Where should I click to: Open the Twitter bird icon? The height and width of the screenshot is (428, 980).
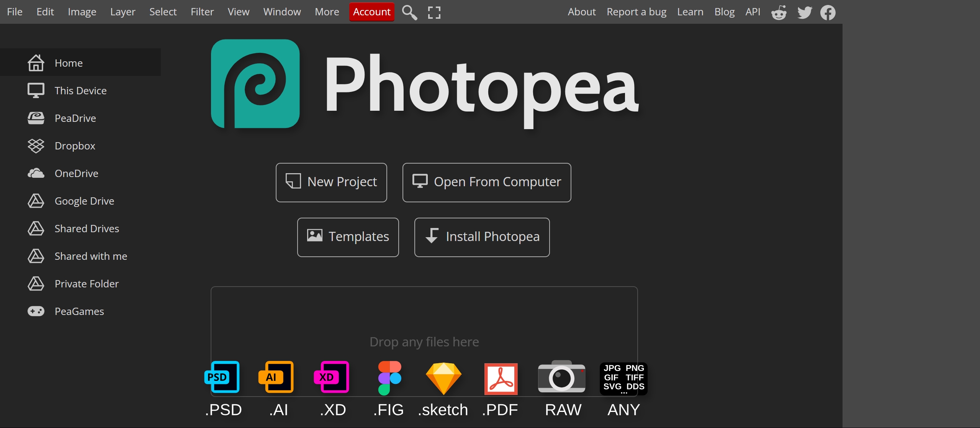804,12
